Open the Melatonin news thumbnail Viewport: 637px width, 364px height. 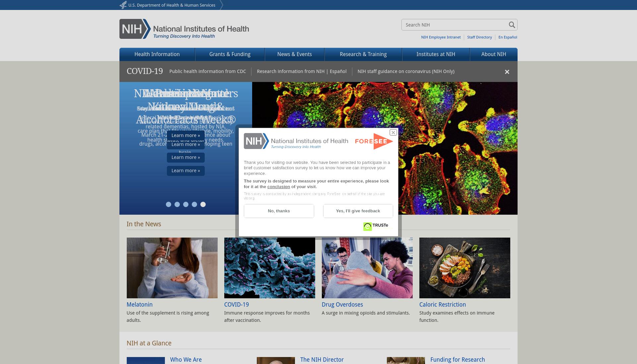pos(172,268)
